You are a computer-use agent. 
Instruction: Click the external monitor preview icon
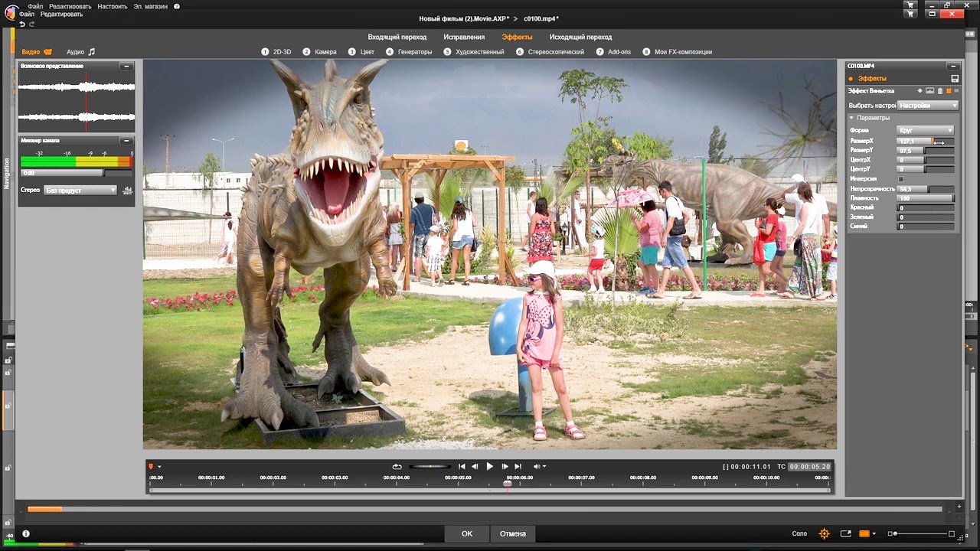(845, 533)
